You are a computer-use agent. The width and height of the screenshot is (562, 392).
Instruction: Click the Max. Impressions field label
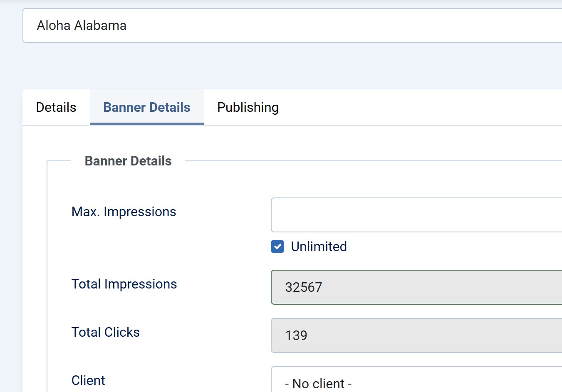pos(124,212)
